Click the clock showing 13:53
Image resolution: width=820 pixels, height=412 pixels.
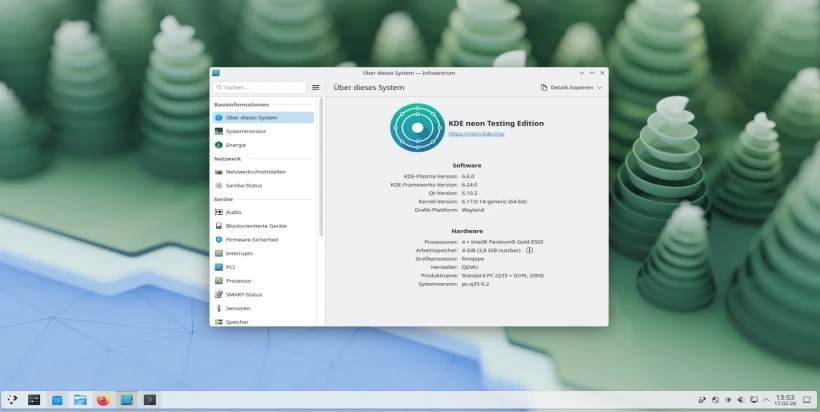(785, 400)
